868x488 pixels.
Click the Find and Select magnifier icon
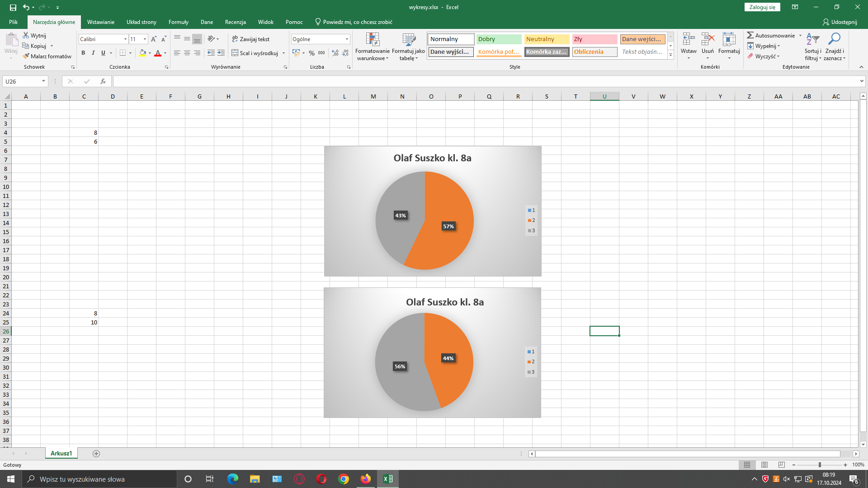[834, 39]
